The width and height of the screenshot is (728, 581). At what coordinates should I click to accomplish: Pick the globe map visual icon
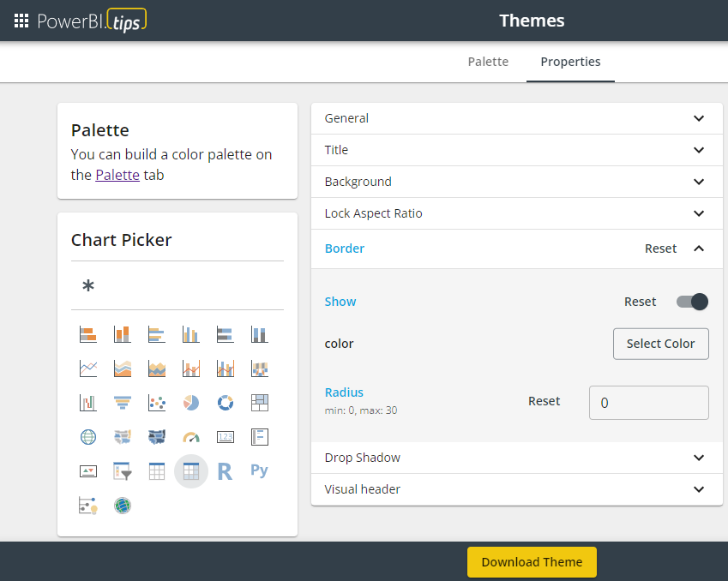pos(88,437)
